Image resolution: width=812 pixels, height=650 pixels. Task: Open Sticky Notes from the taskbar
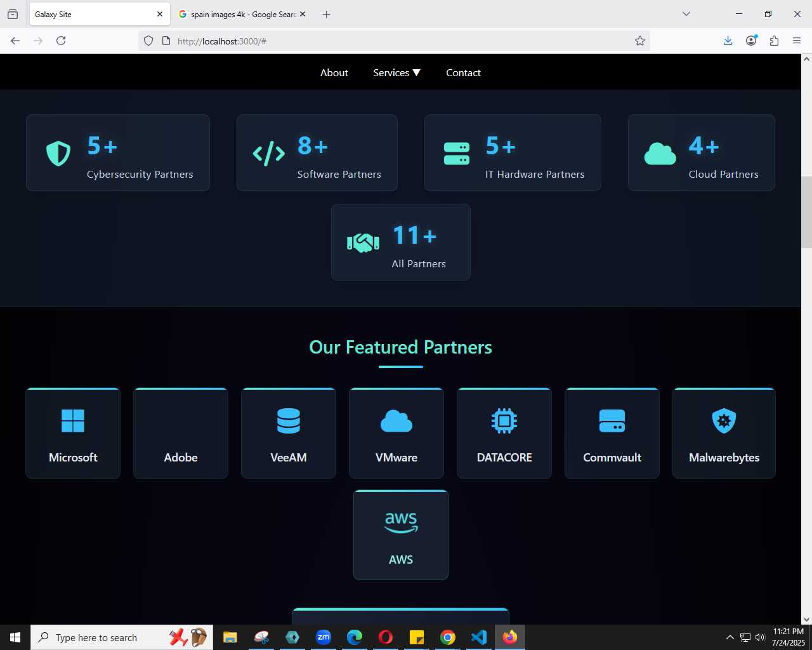pos(417,637)
